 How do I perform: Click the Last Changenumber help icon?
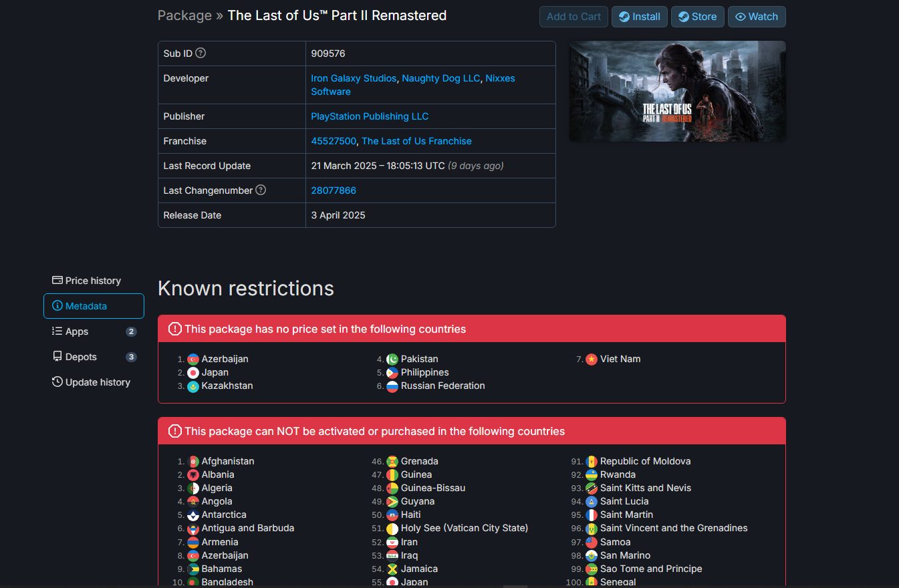(261, 190)
